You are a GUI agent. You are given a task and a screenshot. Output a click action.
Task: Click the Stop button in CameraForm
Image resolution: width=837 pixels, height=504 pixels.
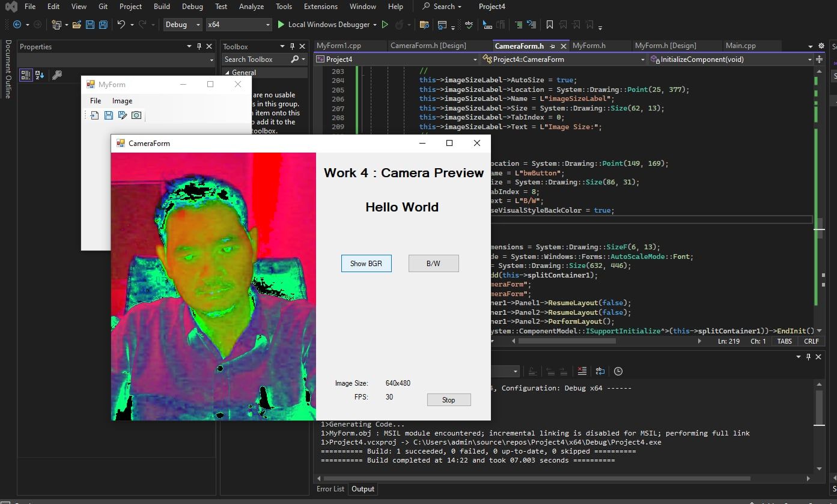click(x=449, y=400)
